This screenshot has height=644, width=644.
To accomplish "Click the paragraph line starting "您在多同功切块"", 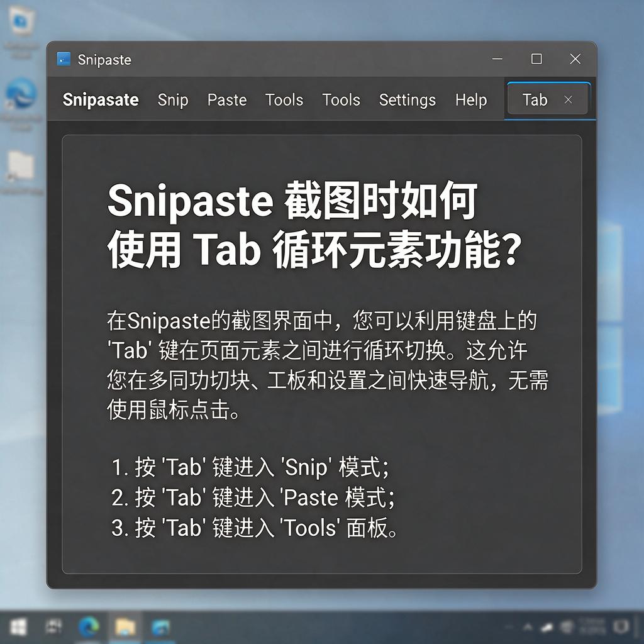I will pyautogui.click(x=328, y=380).
